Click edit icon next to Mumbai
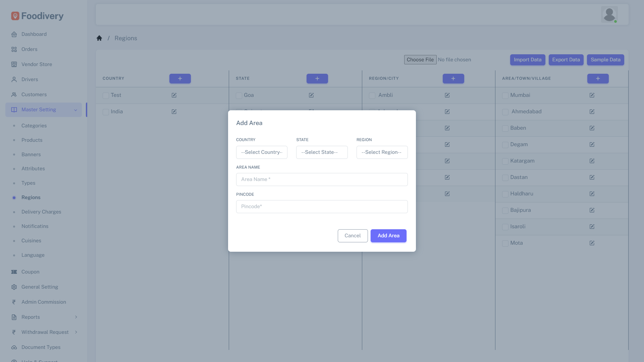 pos(592,95)
